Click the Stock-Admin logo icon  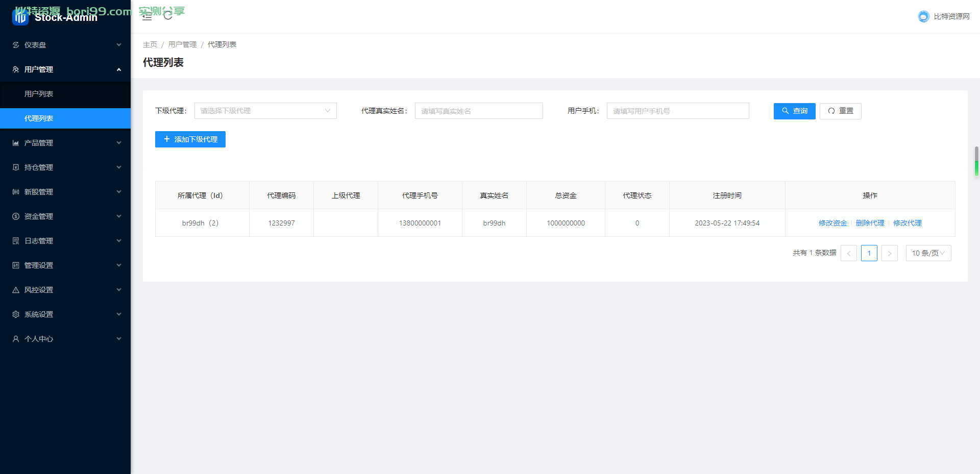(x=20, y=17)
